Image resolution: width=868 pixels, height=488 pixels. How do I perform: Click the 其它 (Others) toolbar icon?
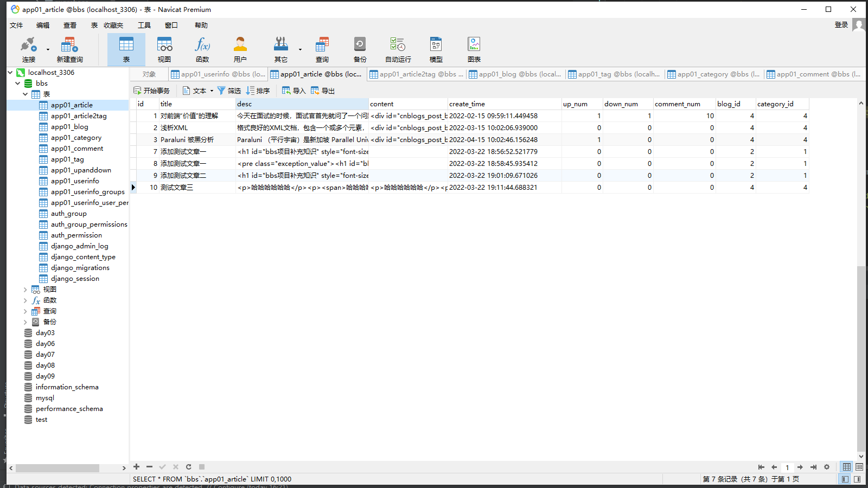click(280, 50)
